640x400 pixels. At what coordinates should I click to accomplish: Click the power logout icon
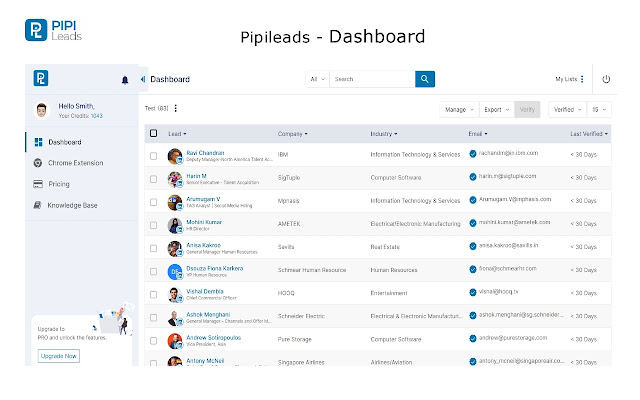[607, 79]
